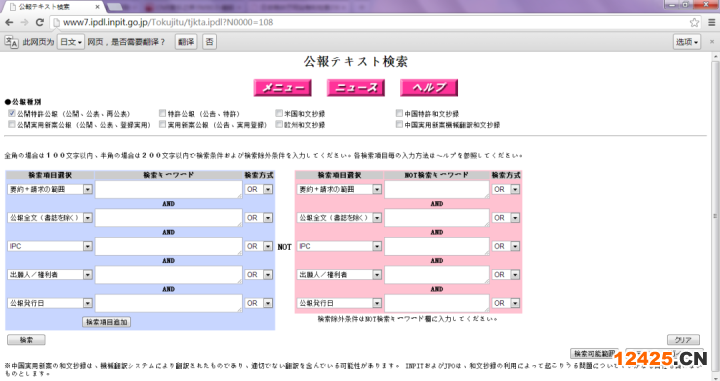Click the NOT keyword field for IPC
This screenshot has height=381, width=720.
[437, 246]
